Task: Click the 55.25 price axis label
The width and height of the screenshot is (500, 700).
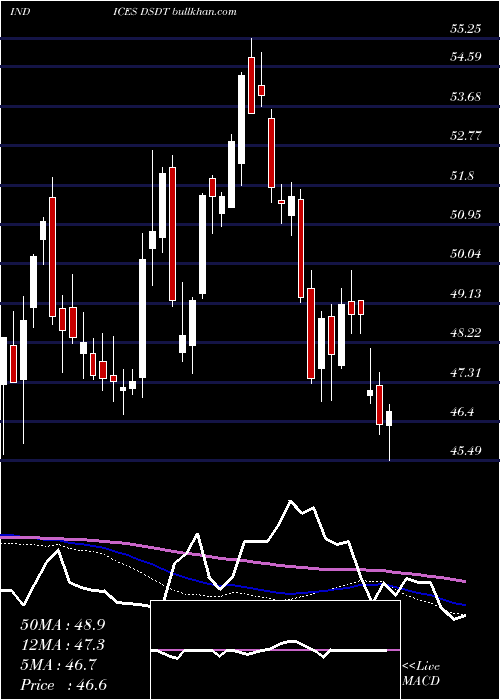Action: [x=466, y=29]
